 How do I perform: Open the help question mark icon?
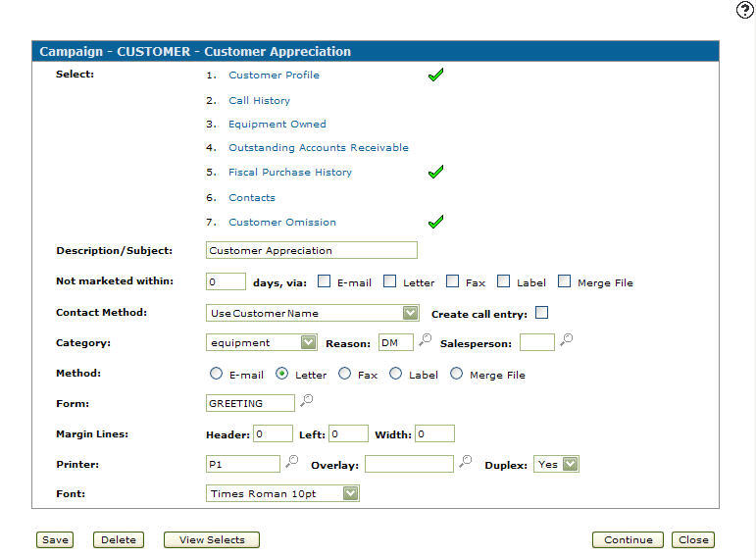pos(744,10)
